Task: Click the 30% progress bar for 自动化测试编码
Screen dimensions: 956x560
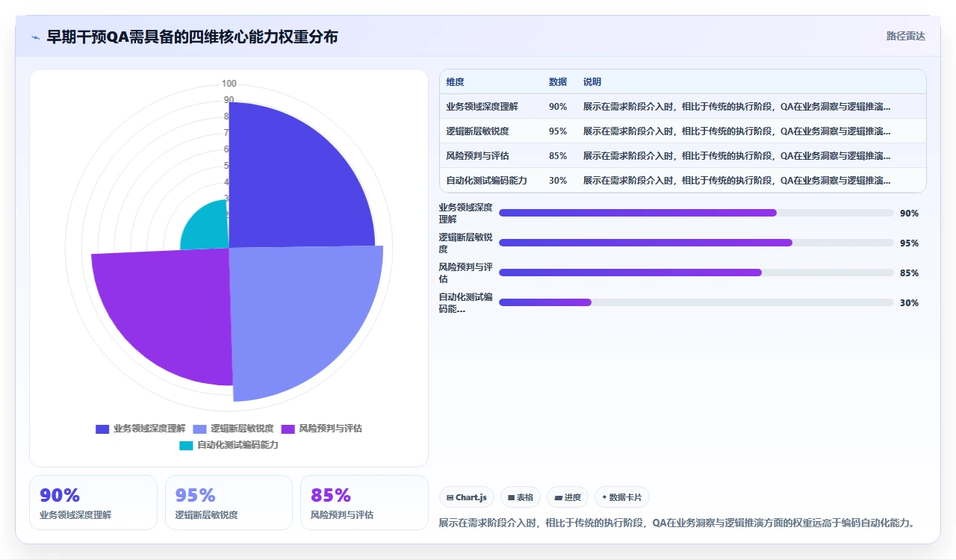Action: pyautogui.click(x=696, y=302)
